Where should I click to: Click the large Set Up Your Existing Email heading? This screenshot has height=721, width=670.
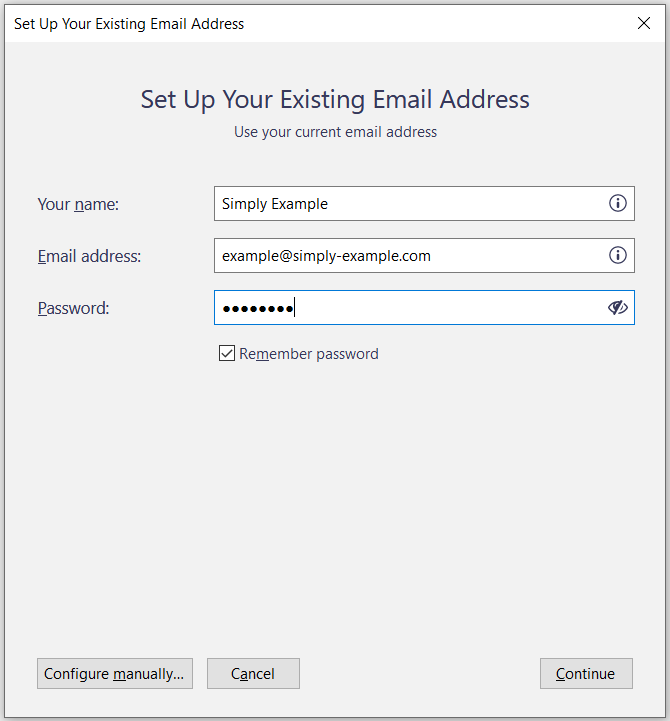tap(335, 99)
